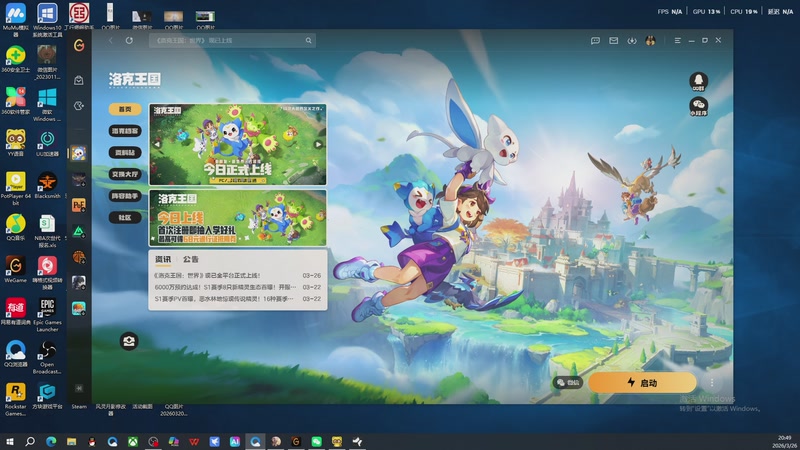Open the QQ group penguin icon
This screenshot has height=450, width=800.
pyautogui.click(x=698, y=82)
